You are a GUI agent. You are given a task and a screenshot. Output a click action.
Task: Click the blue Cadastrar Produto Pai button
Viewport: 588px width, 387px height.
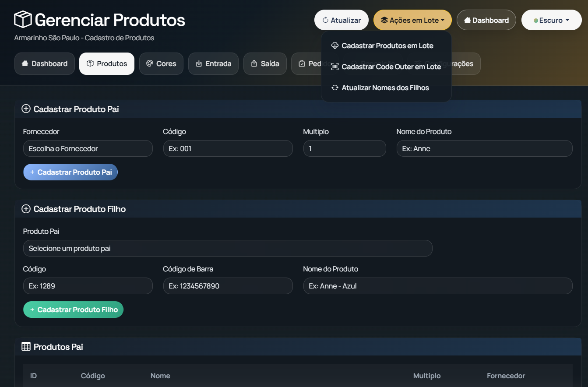(x=70, y=172)
